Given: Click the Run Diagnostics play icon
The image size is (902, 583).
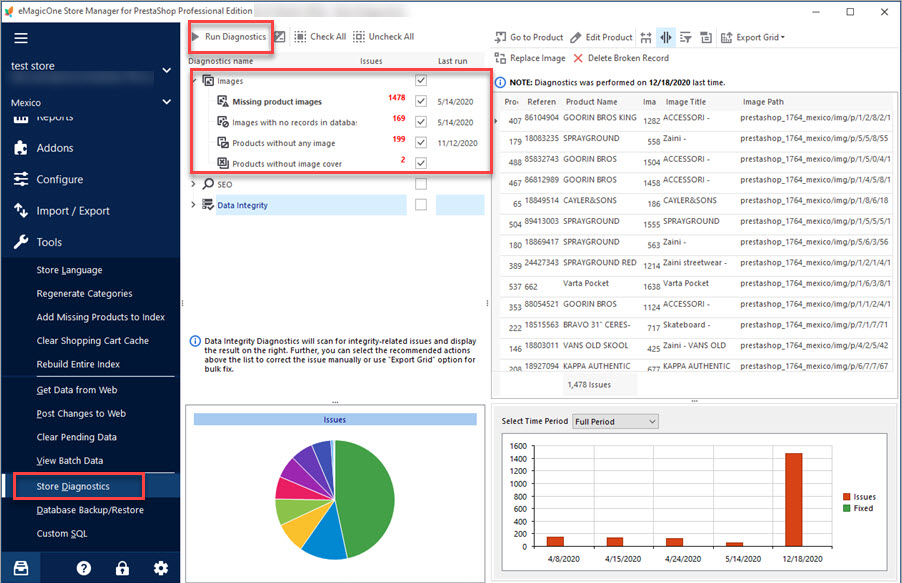Looking at the screenshot, I should click(x=196, y=37).
